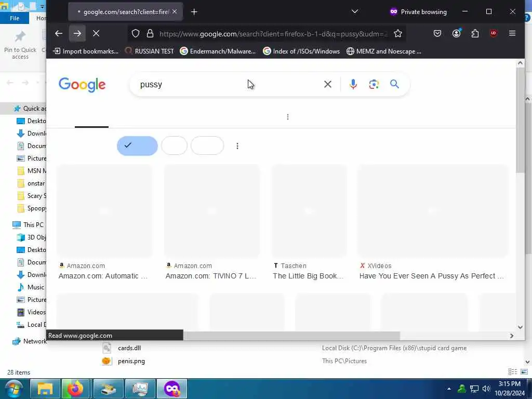The image size is (532, 399).
Task: Open the Start menu orb
Action: 14,389
